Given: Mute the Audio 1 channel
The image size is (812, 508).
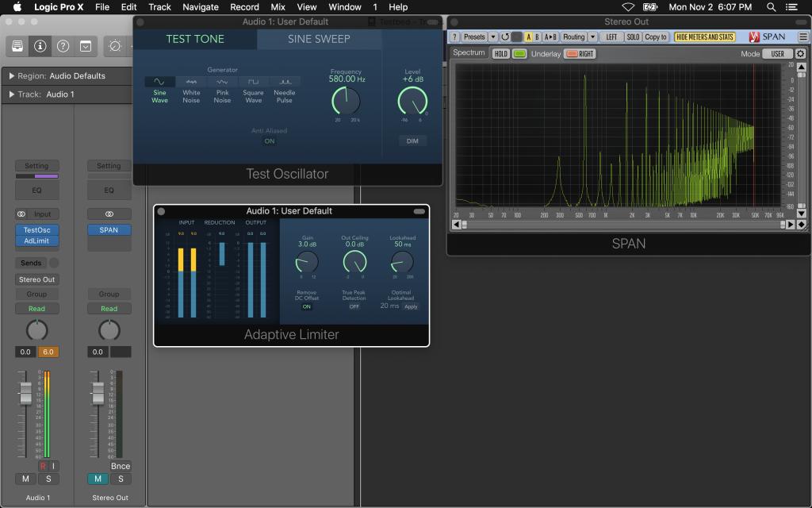Looking at the screenshot, I should pos(25,479).
